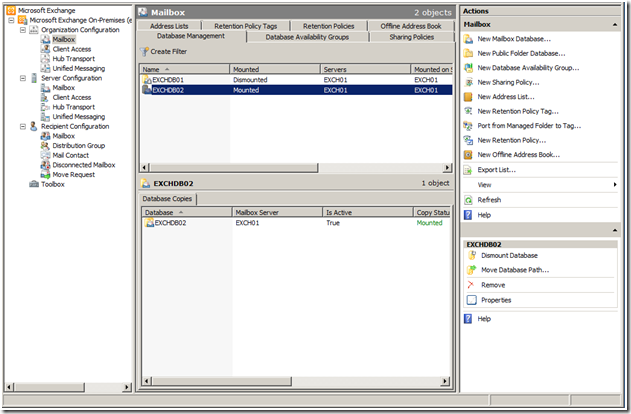The image size is (631, 414).
Task: Collapse the Organization Configuration tree node
Action: coord(24,30)
